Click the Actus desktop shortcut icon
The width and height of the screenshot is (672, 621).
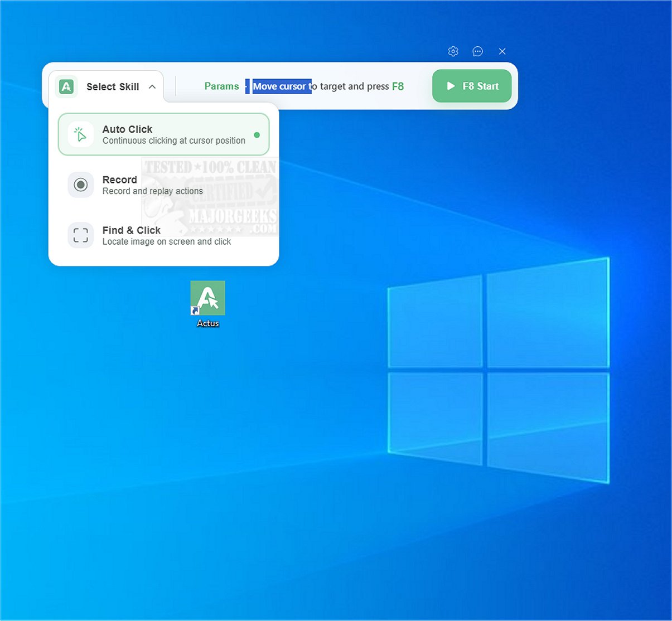pos(207,298)
